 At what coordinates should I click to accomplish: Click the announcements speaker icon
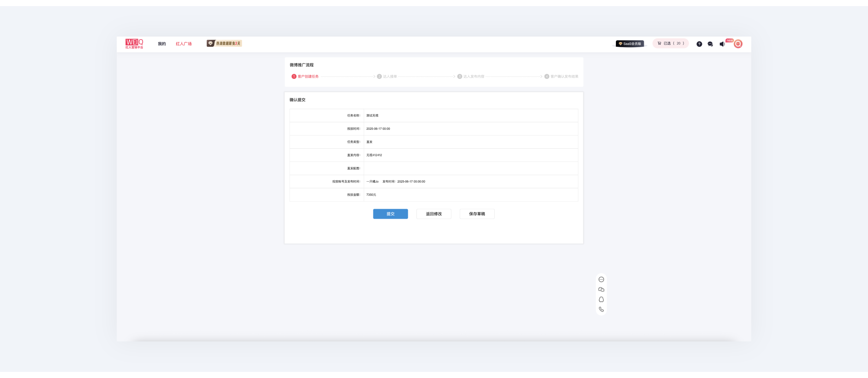pyautogui.click(x=722, y=44)
